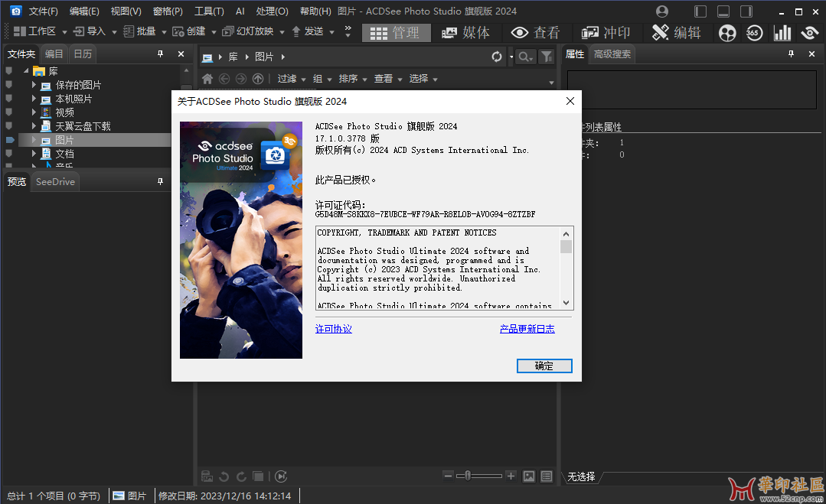Select 文档 folder in tree
The width and height of the screenshot is (826, 504).
tap(64, 154)
